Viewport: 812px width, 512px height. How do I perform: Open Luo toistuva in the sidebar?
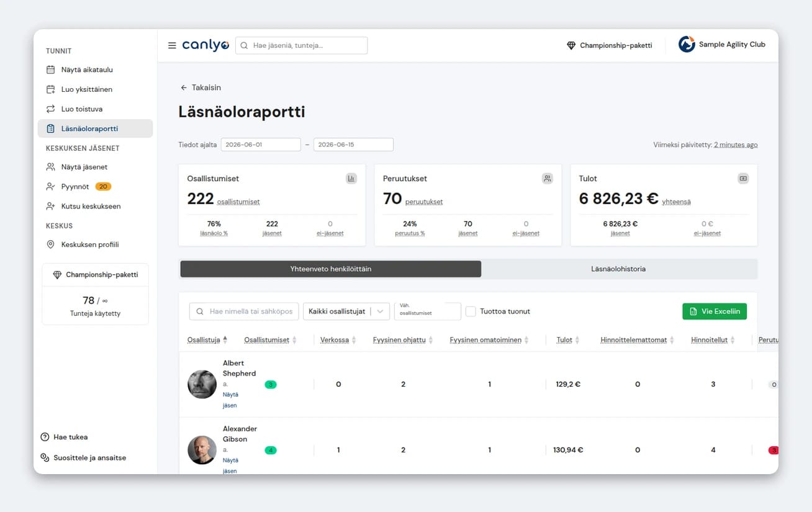tap(95, 109)
